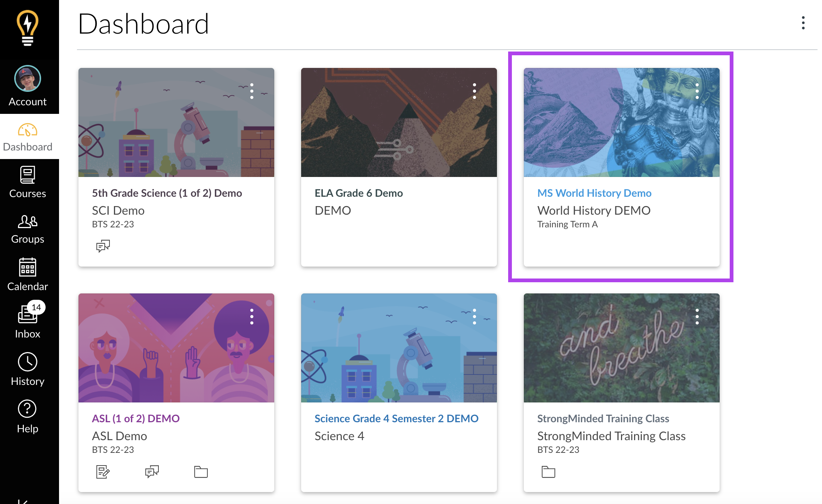Open Files folder icon on ASL Demo card
The image size is (822, 504).
tap(201, 472)
